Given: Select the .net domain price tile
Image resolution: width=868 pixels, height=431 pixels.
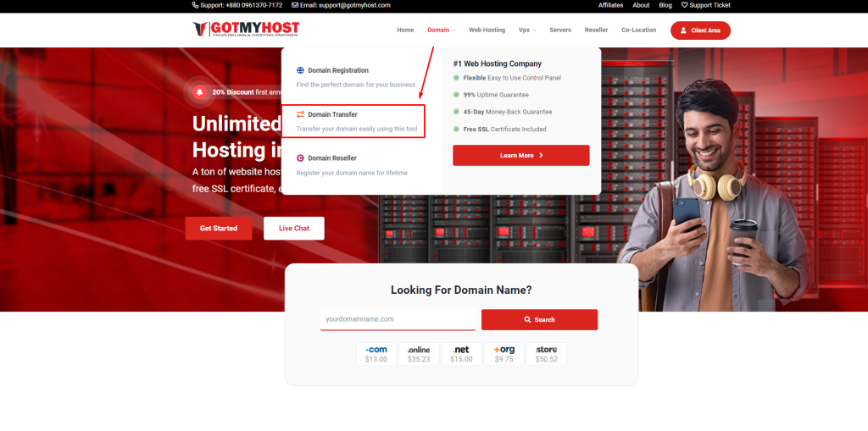Looking at the screenshot, I should click(x=461, y=354).
